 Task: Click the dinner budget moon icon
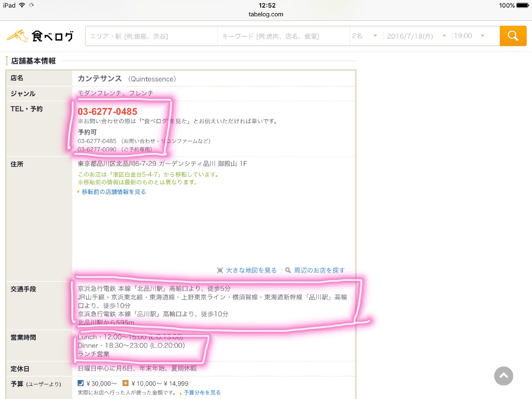[81, 383]
